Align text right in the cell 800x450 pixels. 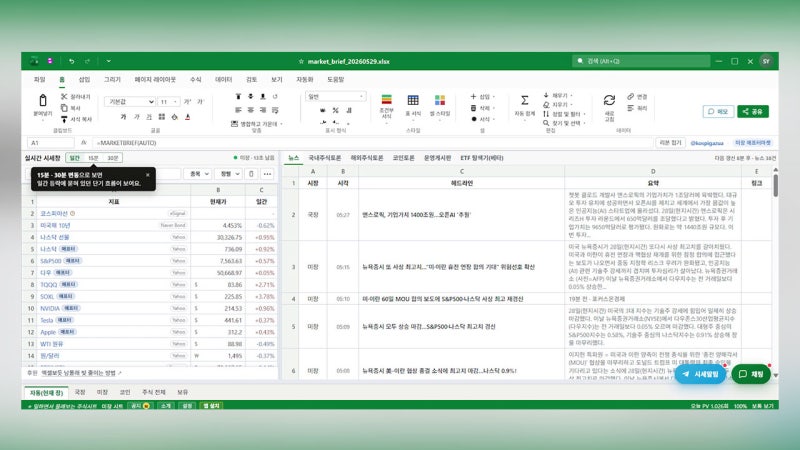(x=263, y=110)
